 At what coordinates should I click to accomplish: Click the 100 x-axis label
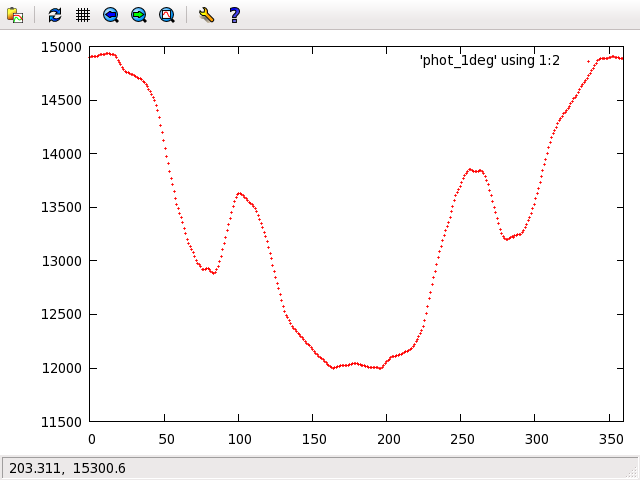pyautogui.click(x=240, y=439)
